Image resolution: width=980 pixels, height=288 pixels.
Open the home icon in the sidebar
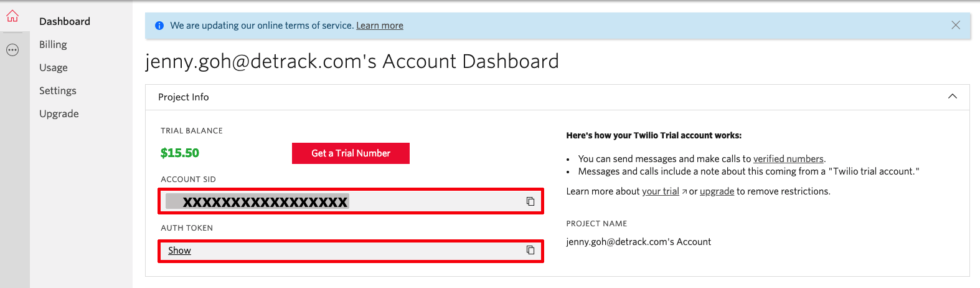point(12,17)
